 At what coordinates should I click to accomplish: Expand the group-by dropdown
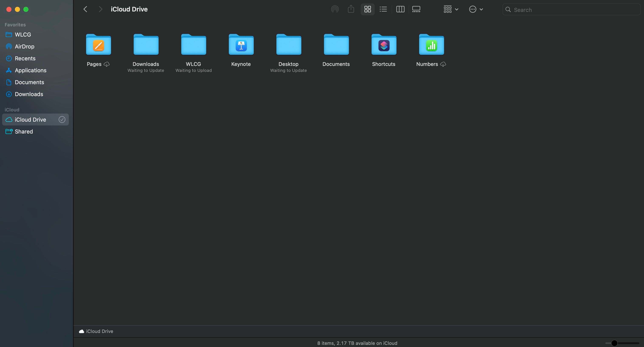[451, 9]
